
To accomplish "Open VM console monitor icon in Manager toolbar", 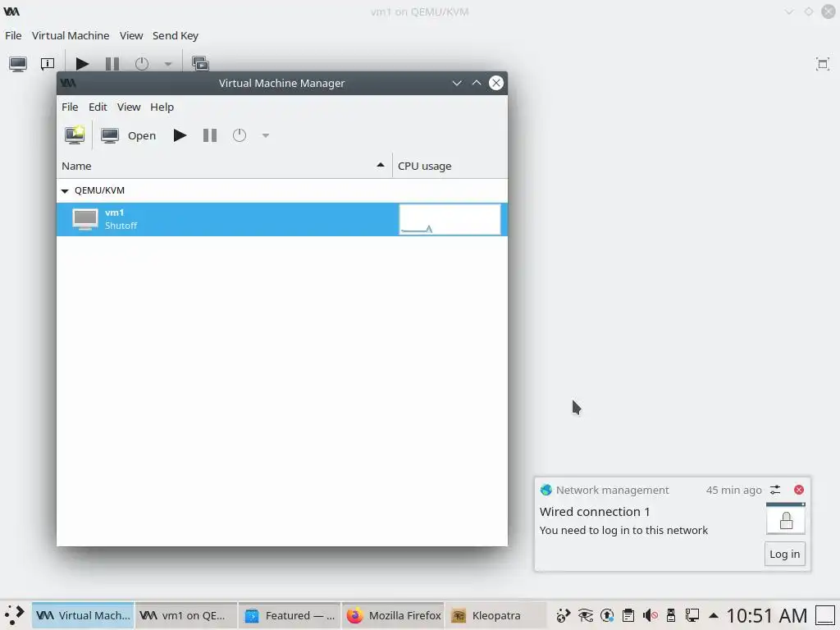I will pyautogui.click(x=110, y=135).
